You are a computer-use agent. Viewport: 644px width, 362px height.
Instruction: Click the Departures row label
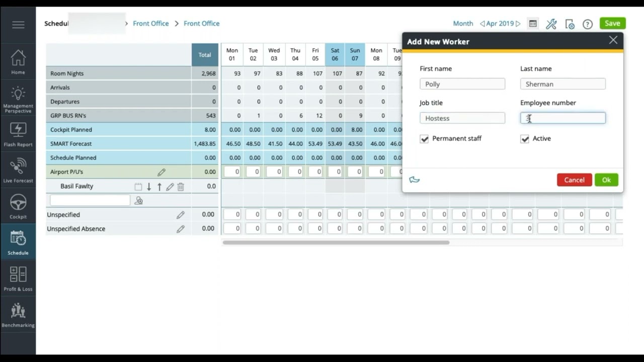pos(65,102)
